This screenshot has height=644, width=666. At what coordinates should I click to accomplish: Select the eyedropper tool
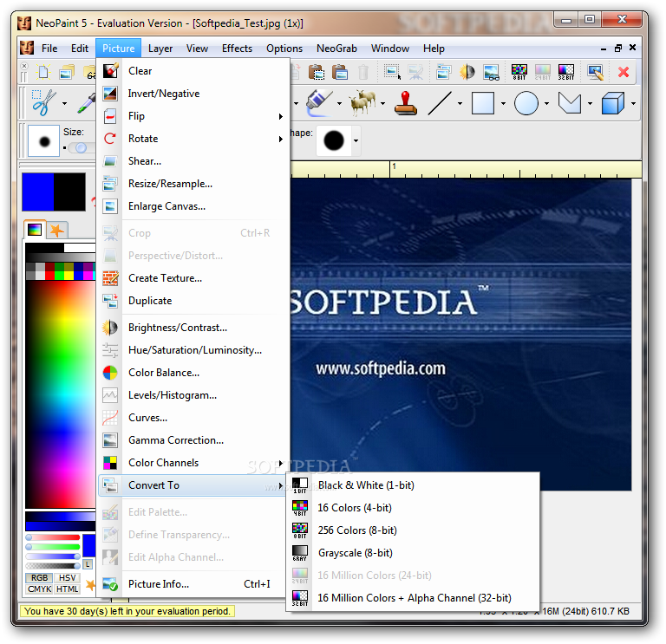tap(87, 103)
